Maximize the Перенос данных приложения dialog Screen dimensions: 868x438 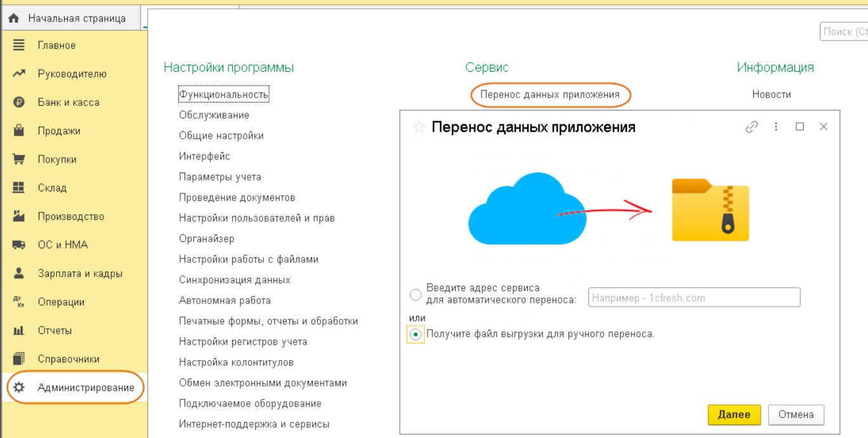800,127
